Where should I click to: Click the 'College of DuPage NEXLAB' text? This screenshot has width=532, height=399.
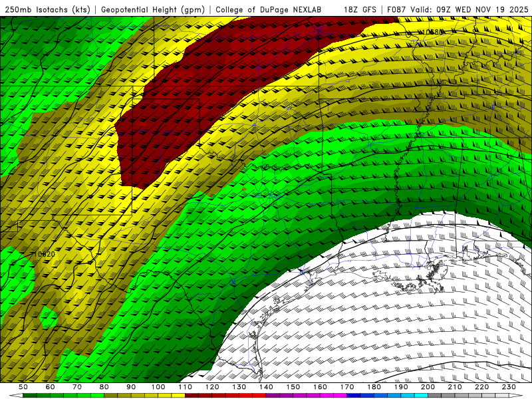269,10
